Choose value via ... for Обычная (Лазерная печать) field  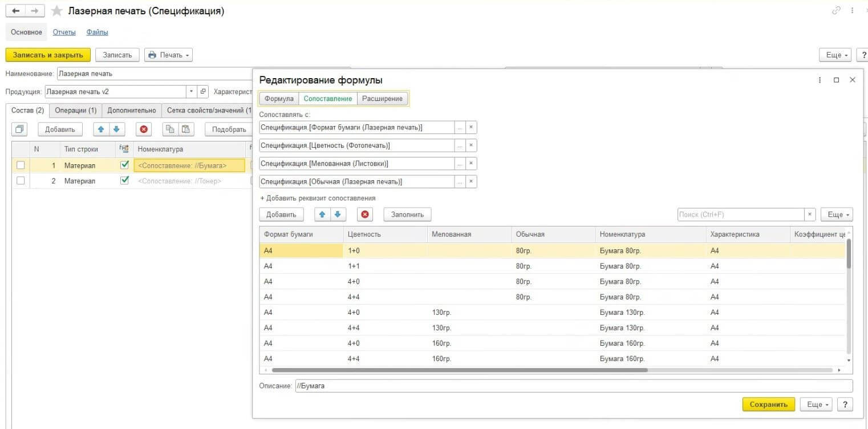click(460, 181)
